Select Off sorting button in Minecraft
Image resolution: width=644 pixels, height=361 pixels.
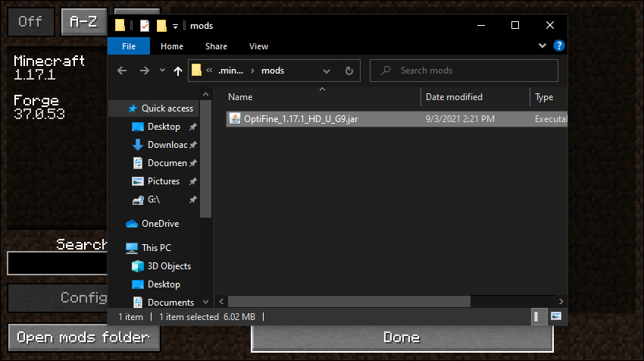30,21
